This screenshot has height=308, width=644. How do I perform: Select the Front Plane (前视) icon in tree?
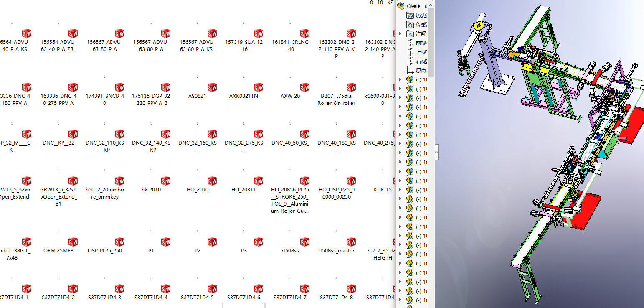tap(410, 43)
